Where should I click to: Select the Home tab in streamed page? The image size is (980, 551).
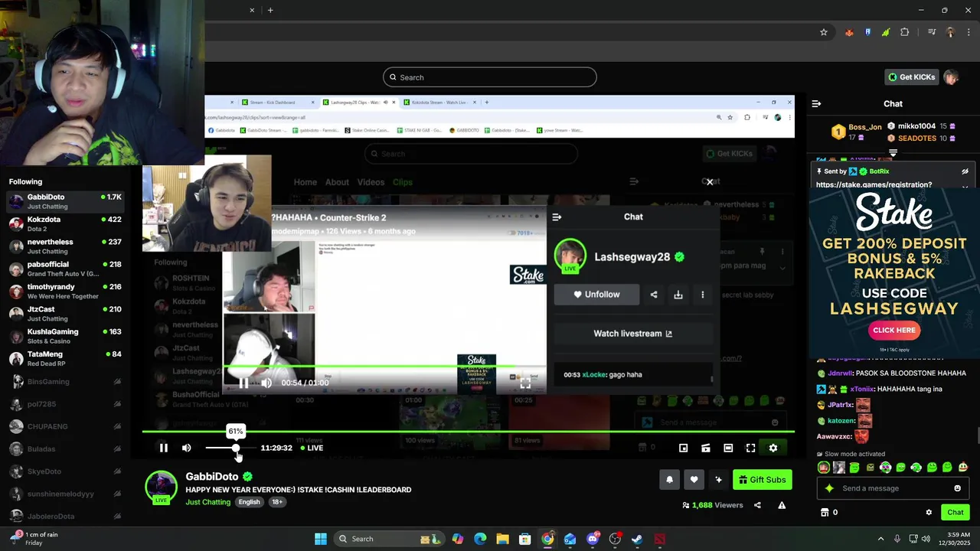tap(305, 182)
